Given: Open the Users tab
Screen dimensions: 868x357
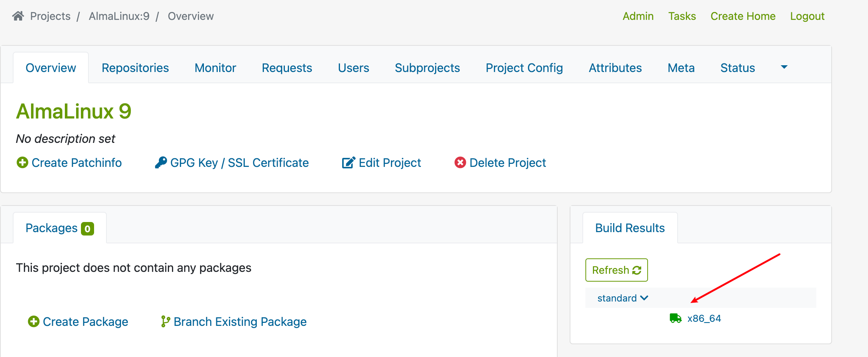Looking at the screenshot, I should [353, 68].
